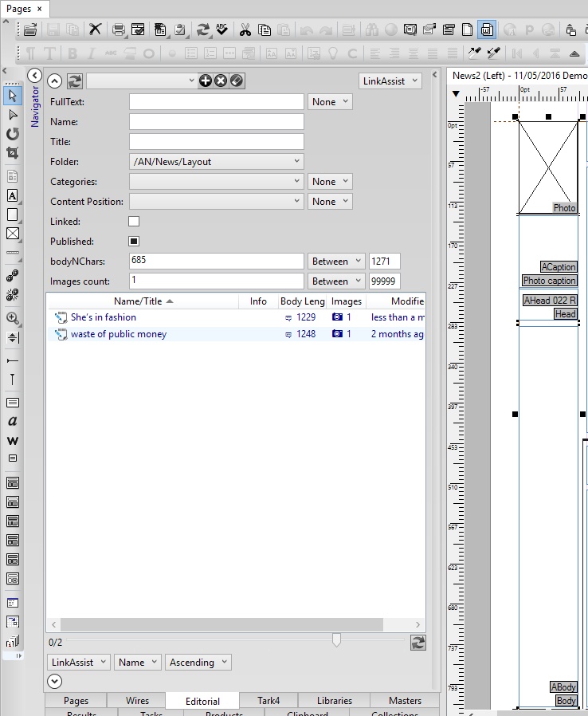Switch to the Libraries tab

coord(335,701)
